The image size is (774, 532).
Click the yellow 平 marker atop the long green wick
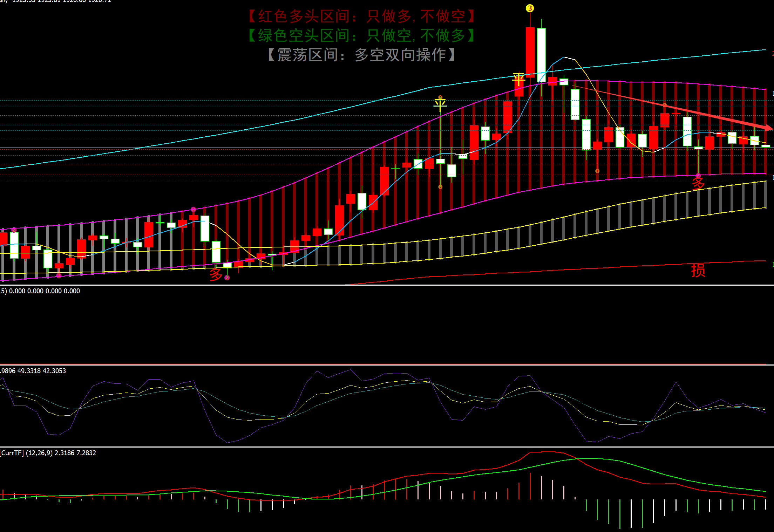coord(440,104)
